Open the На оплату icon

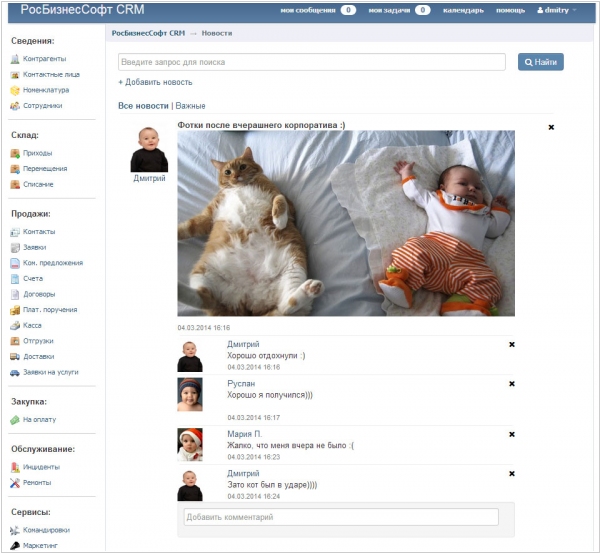(x=15, y=420)
